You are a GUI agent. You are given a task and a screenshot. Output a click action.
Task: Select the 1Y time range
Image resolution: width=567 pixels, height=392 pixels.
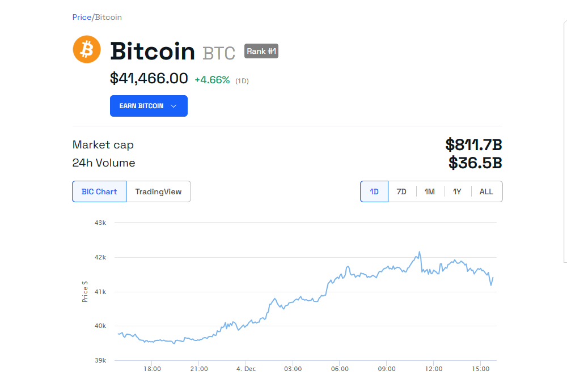tap(457, 191)
